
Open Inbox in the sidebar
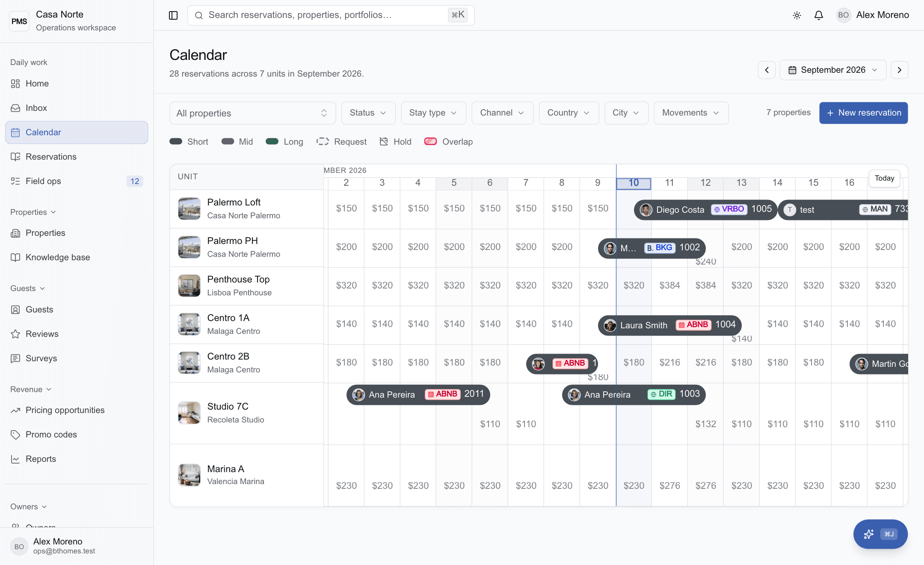[77, 108]
